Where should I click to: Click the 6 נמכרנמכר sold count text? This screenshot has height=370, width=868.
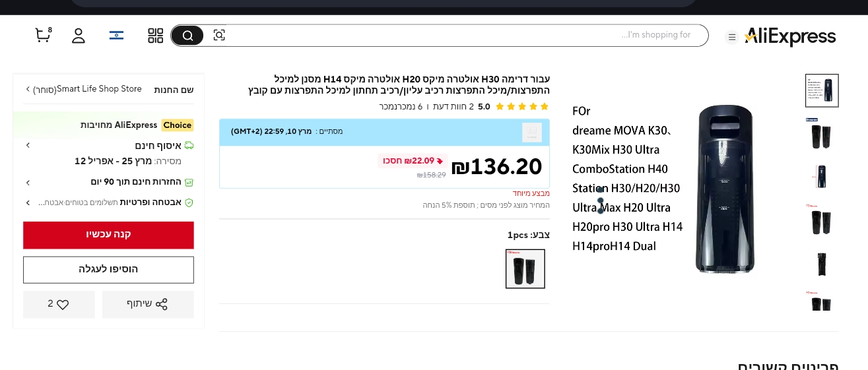point(401,106)
